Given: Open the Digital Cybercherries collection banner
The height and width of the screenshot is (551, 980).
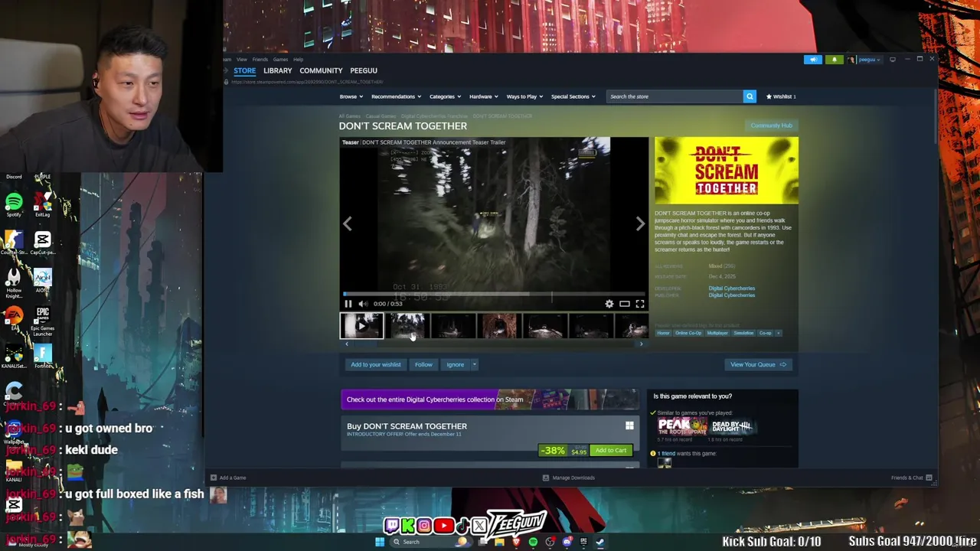Looking at the screenshot, I should click(x=489, y=399).
